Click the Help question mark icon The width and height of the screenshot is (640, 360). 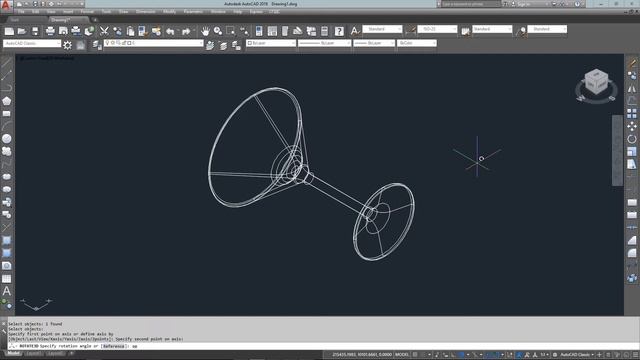(x=339, y=31)
